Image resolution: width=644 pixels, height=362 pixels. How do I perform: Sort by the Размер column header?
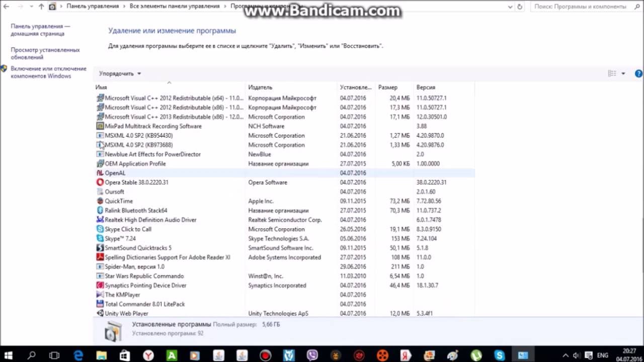[x=394, y=87]
